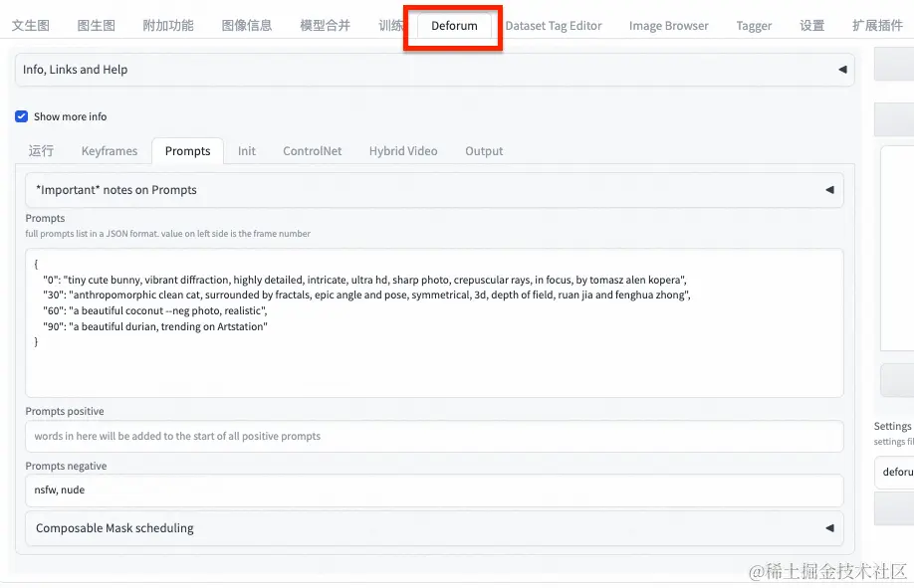This screenshot has width=914, height=588.
Task: Switch to the Image Browser tab
Action: coord(669,26)
